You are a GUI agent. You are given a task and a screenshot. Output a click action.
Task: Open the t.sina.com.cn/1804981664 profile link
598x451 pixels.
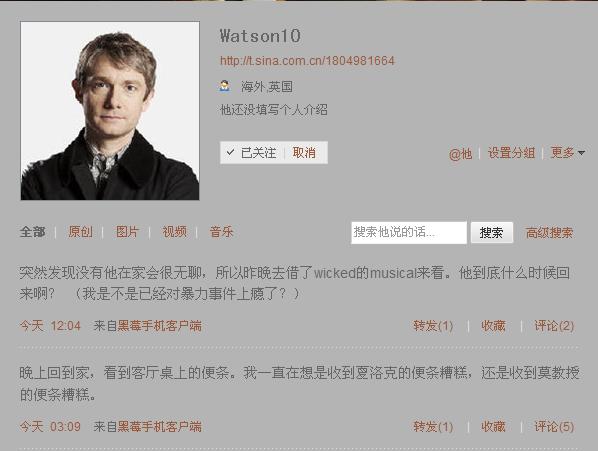pos(307,61)
